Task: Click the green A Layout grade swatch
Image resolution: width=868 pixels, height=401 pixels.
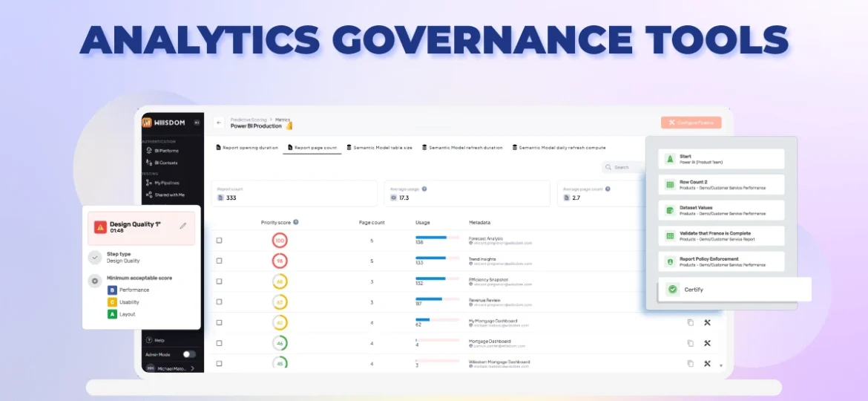Action: 112,314
